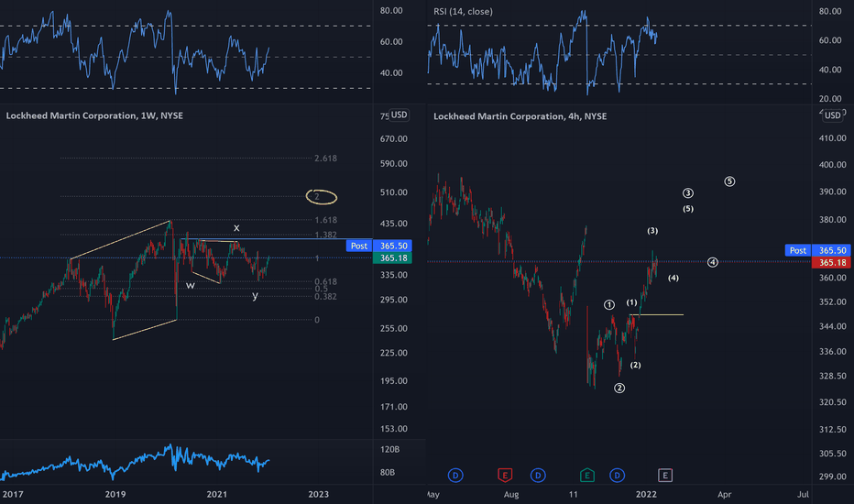
Task: Click the Post 365.50 label on weekly chart
Action: point(379,246)
